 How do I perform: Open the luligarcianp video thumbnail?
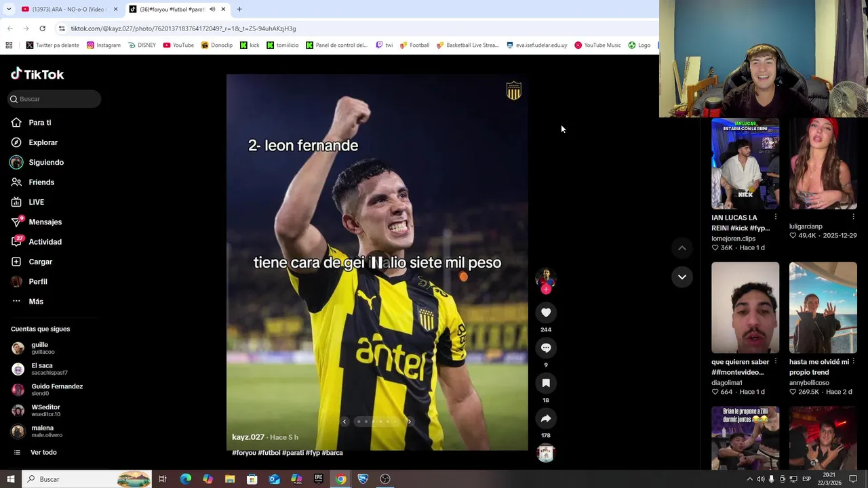coord(823,164)
